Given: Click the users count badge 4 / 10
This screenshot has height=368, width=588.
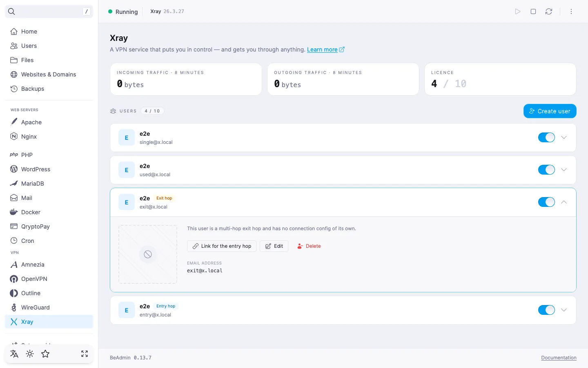Looking at the screenshot, I should pyautogui.click(x=152, y=111).
